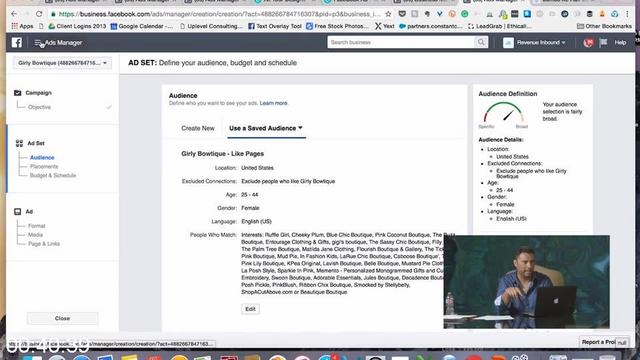The height and width of the screenshot is (360, 640).
Task: Click the Ad Set grid icon
Action: tap(19, 143)
